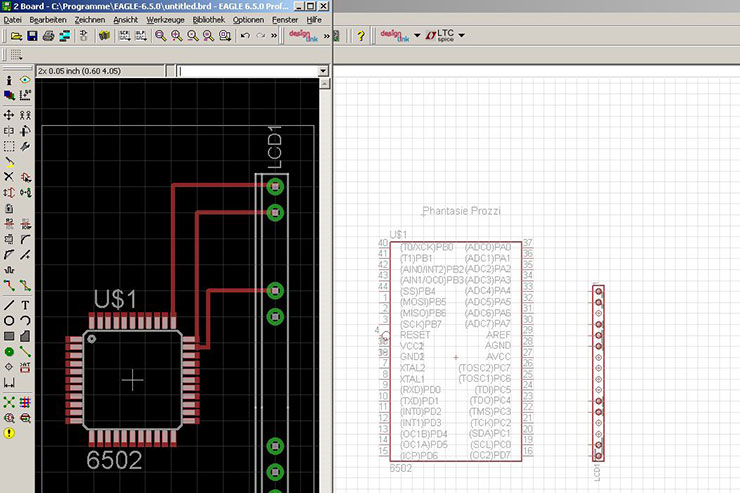Click the command line input field
The image size is (740, 493).
coord(247,71)
